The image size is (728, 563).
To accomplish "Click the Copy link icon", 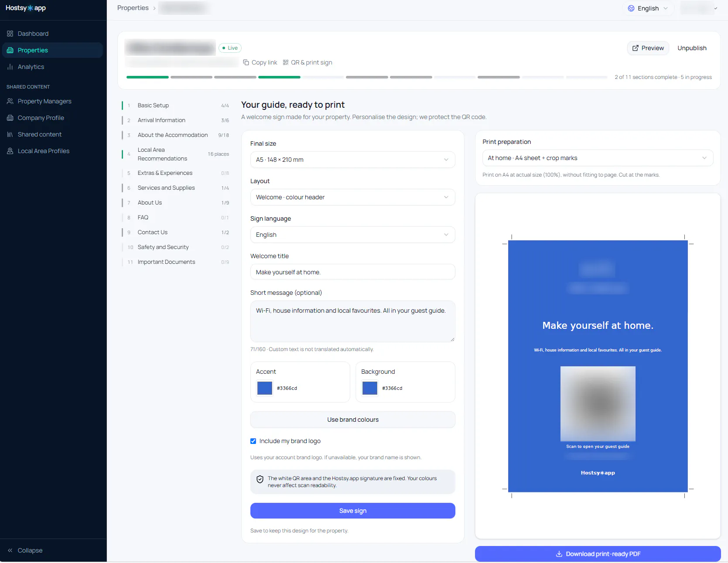I will pos(246,62).
